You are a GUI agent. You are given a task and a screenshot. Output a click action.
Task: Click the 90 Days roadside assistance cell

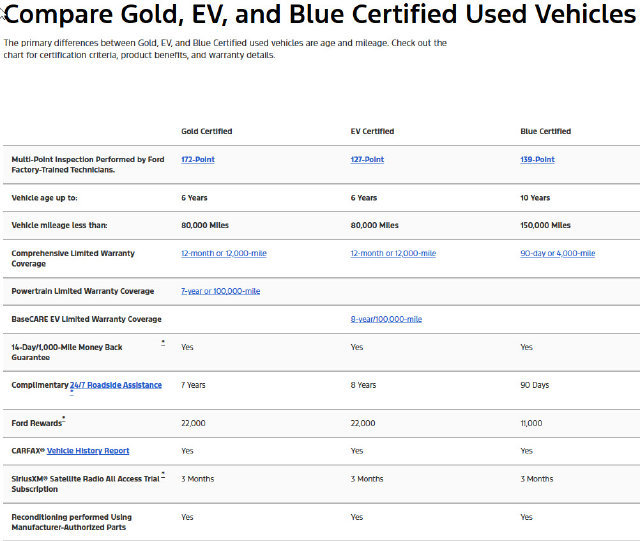pyautogui.click(x=535, y=385)
